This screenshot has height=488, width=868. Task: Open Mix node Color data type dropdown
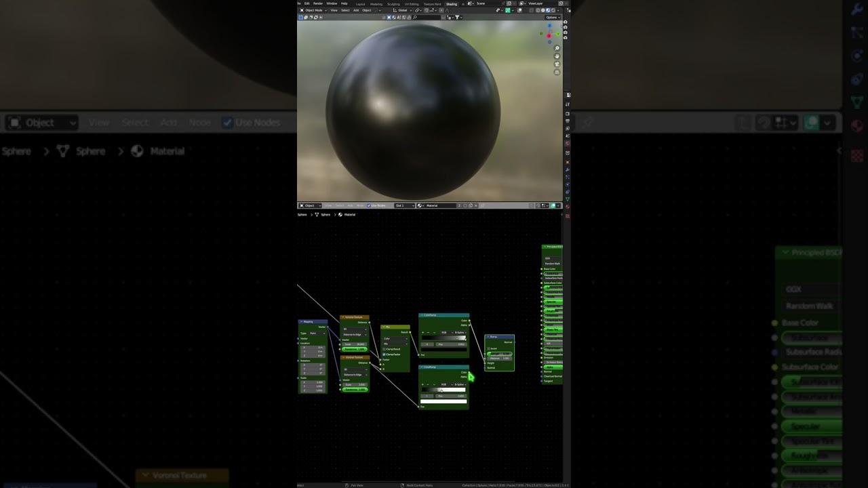(x=395, y=338)
